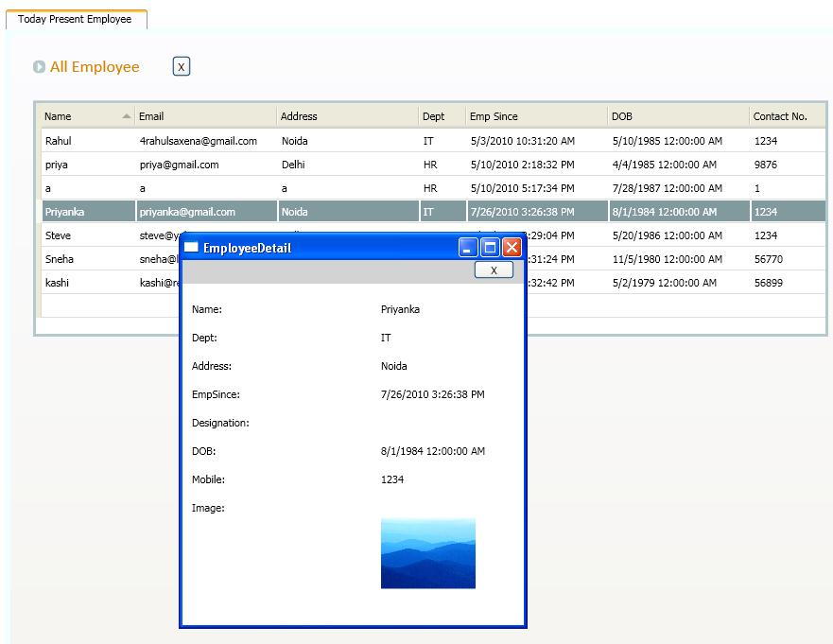Select the Rahul row name cell
833x644 pixels.
88,141
